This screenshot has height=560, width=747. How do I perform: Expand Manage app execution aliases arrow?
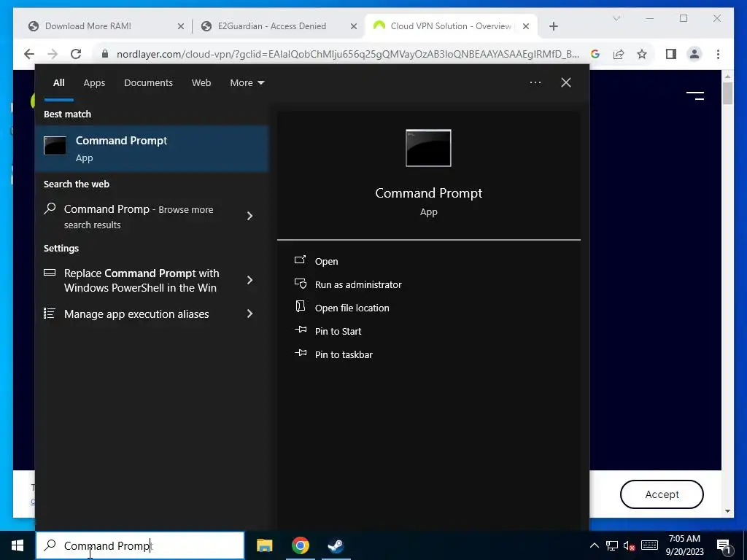[249, 314]
